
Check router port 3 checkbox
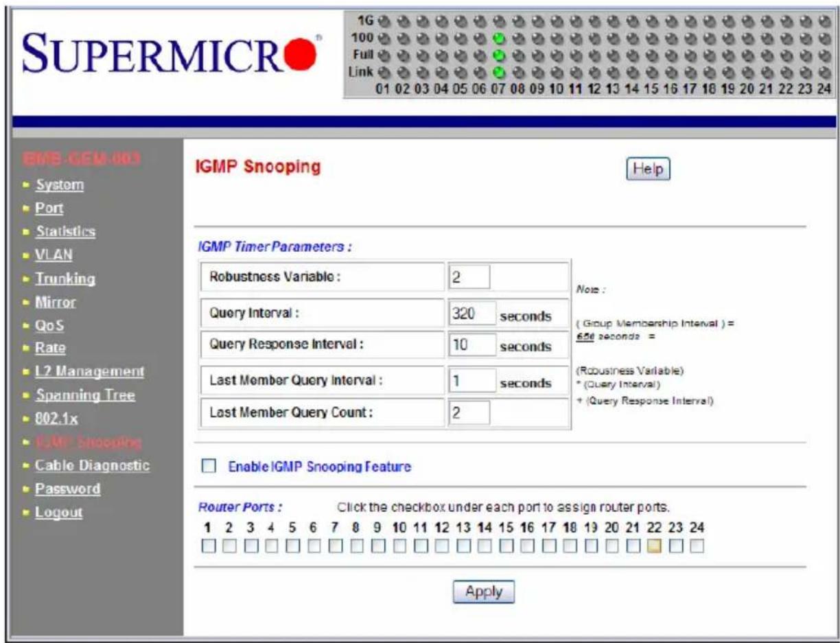(x=251, y=546)
